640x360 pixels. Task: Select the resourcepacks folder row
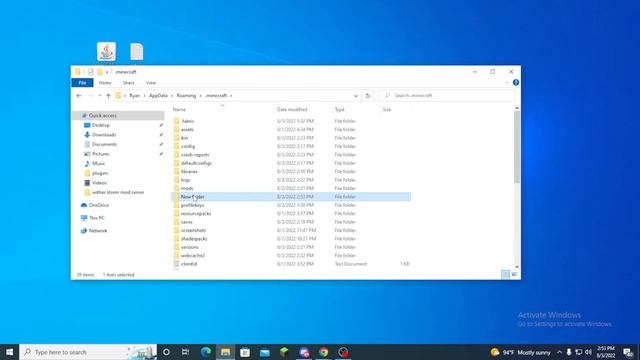[x=291, y=213]
